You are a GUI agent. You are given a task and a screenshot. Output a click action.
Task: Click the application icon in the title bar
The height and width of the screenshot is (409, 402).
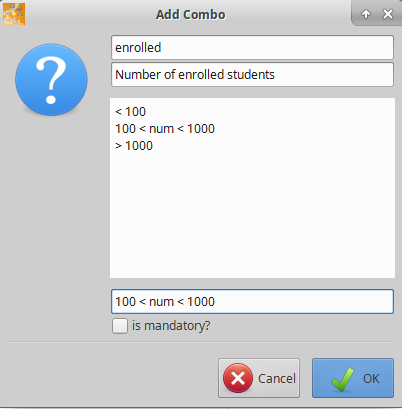click(x=14, y=14)
